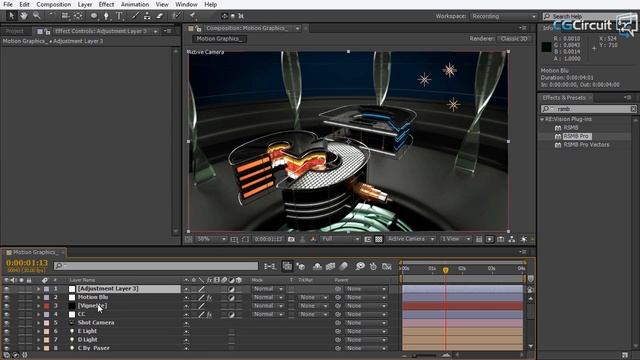Open TrkMat dropdown for Vignette layer
Screen dimensions: 640x360
tap(313, 306)
